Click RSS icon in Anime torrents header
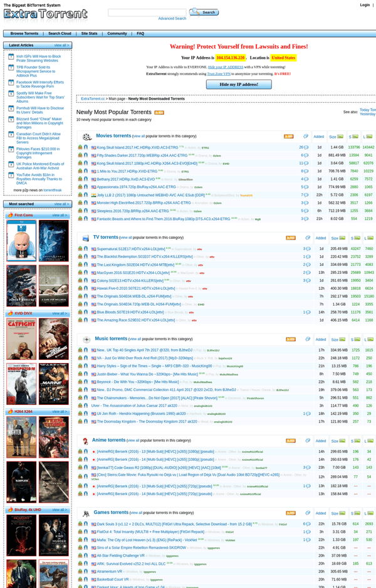The height and width of the screenshot is (588, 376). [x=291, y=441]
